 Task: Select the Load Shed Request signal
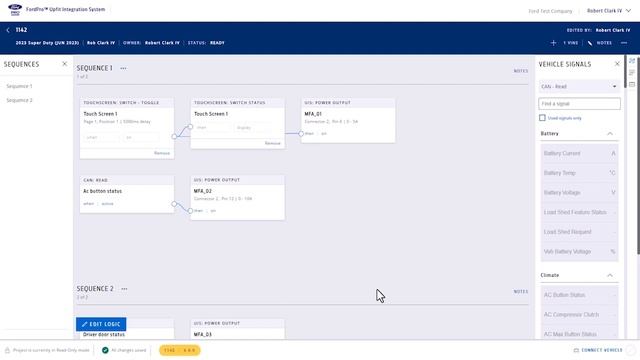[579, 232]
